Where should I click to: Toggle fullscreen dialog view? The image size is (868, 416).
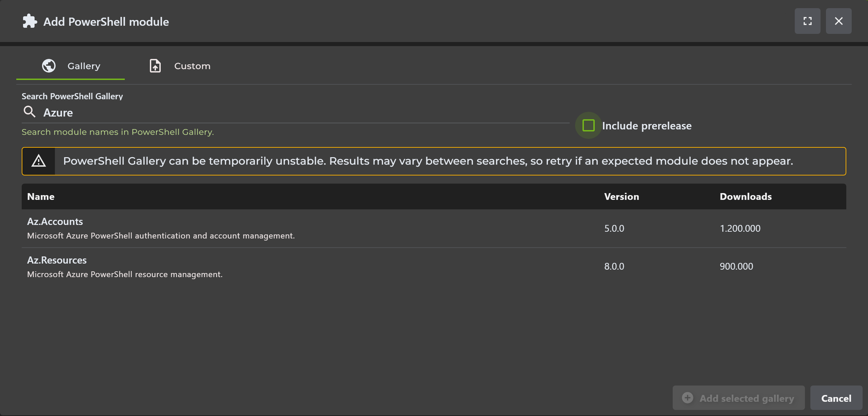point(807,21)
